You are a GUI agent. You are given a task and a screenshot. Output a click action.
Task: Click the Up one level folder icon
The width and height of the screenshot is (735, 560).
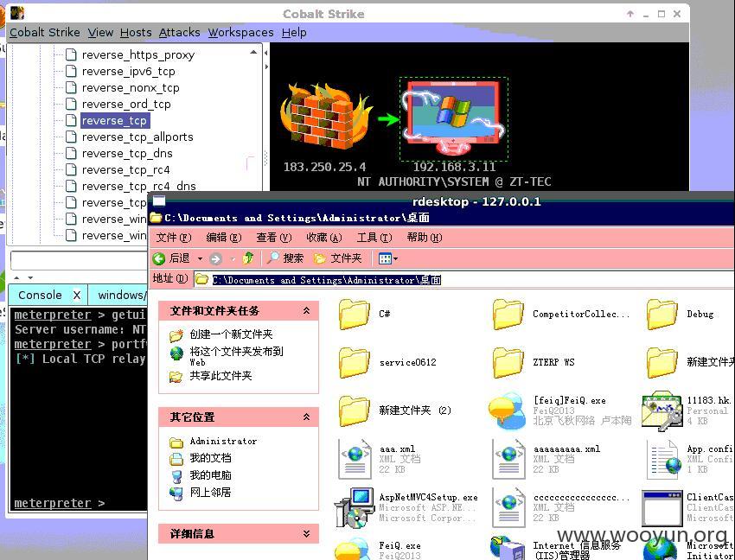tap(248, 258)
